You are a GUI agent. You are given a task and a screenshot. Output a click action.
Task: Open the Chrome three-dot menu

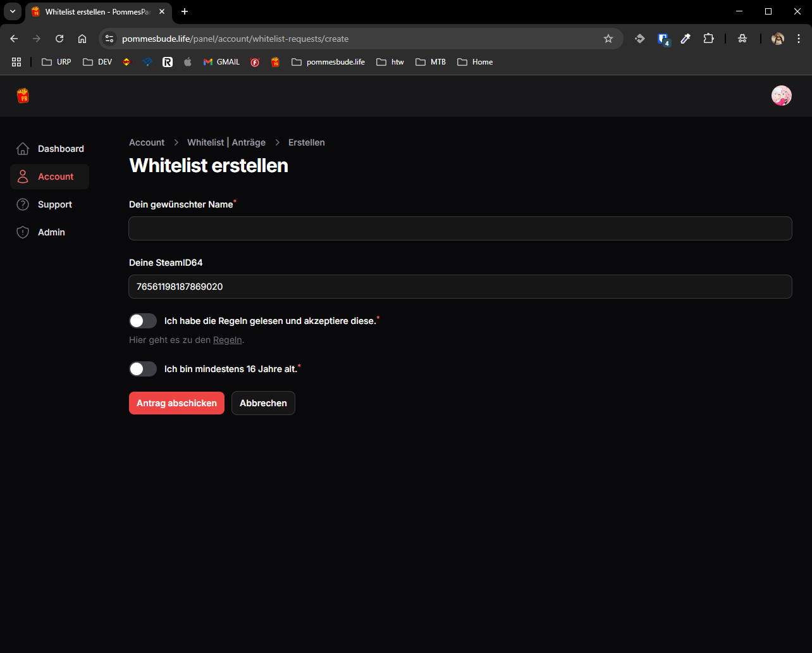tap(799, 39)
